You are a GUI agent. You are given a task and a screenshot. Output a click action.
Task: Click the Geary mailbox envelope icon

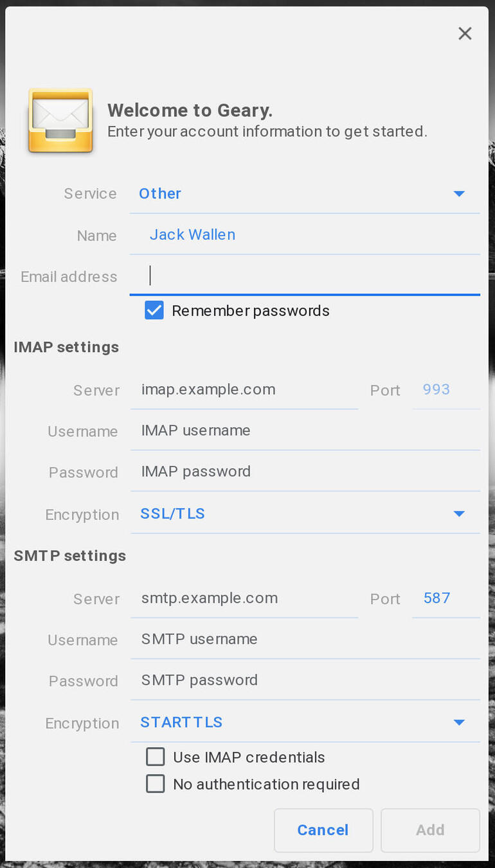(x=60, y=121)
